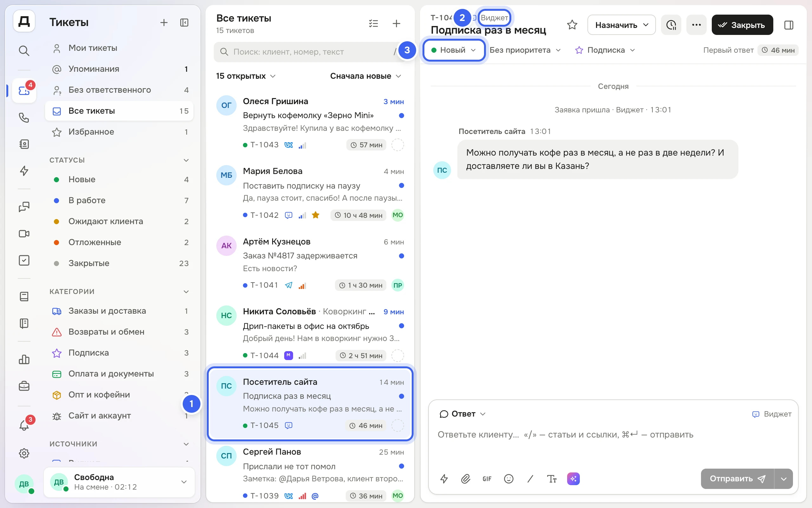Open Без ответственного view
This screenshot has height=508, width=812.
[x=119, y=90]
